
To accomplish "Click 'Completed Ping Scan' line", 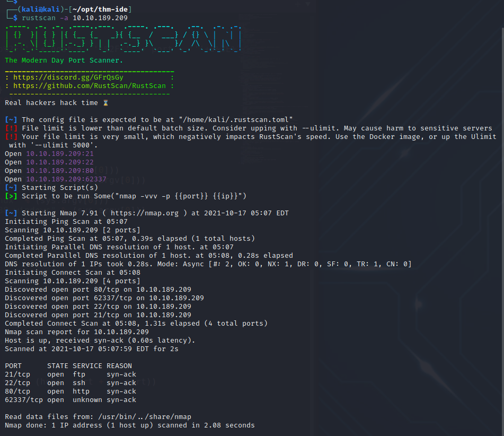I will [x=130, y=239].
